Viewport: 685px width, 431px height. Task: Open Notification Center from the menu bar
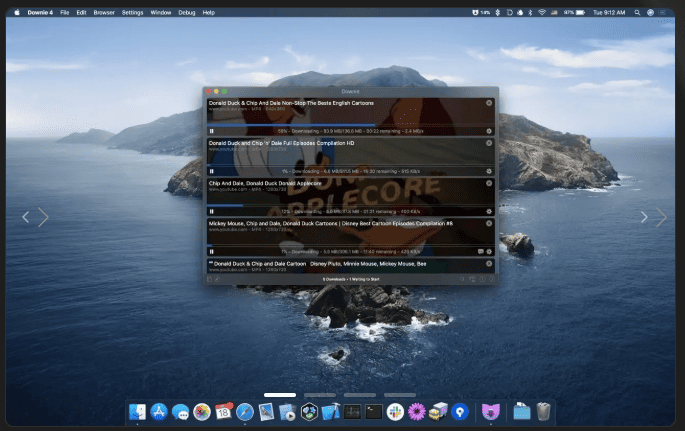pyautogui.click(x=662, y=13)
